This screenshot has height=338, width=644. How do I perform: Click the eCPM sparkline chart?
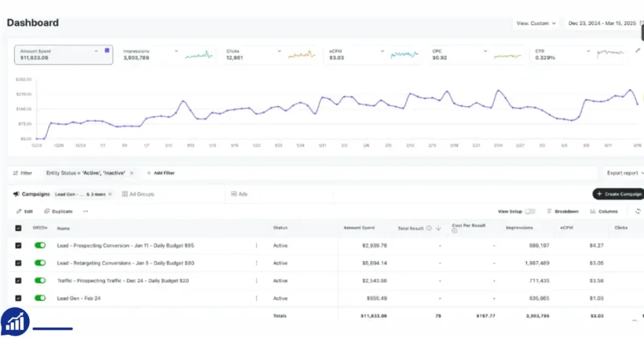tap(404, 55)
